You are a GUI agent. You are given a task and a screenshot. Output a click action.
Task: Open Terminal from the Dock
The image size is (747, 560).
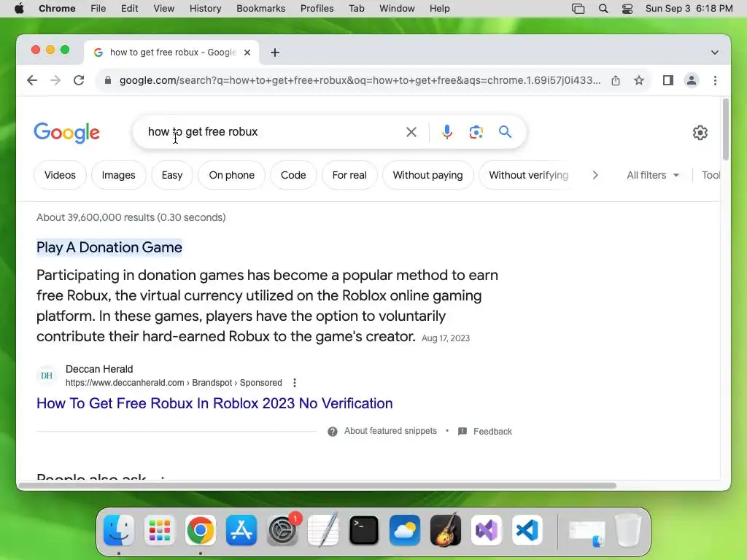(364, 530)
